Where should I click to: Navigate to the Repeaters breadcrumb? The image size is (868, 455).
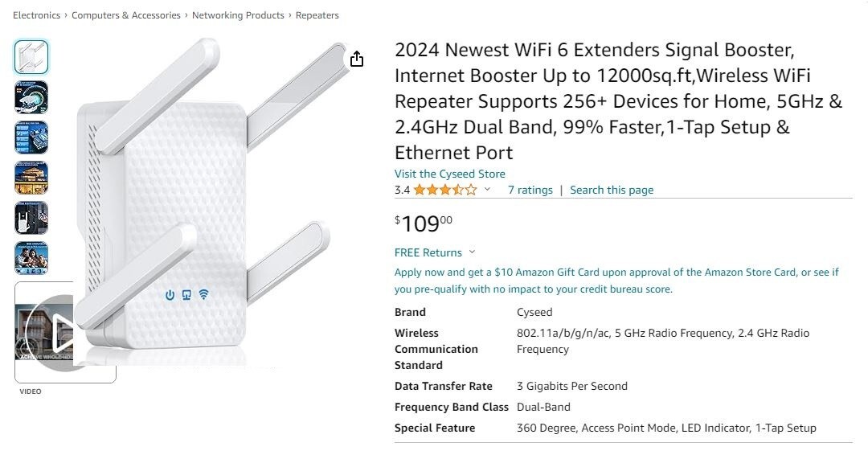317,15
